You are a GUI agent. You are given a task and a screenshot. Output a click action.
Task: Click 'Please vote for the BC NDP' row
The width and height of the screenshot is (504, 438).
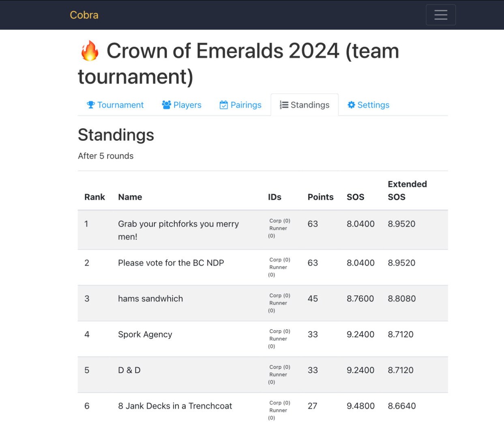[171, 263]
